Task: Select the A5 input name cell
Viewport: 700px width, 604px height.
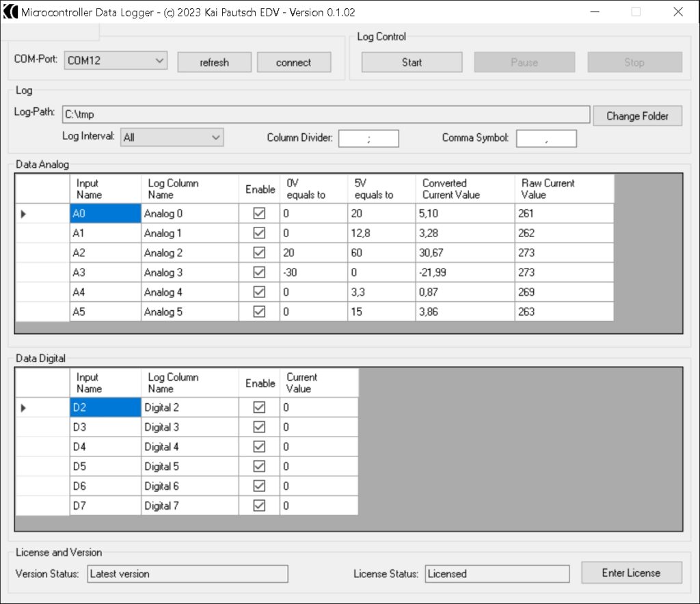Action: (x=105, y=312)
